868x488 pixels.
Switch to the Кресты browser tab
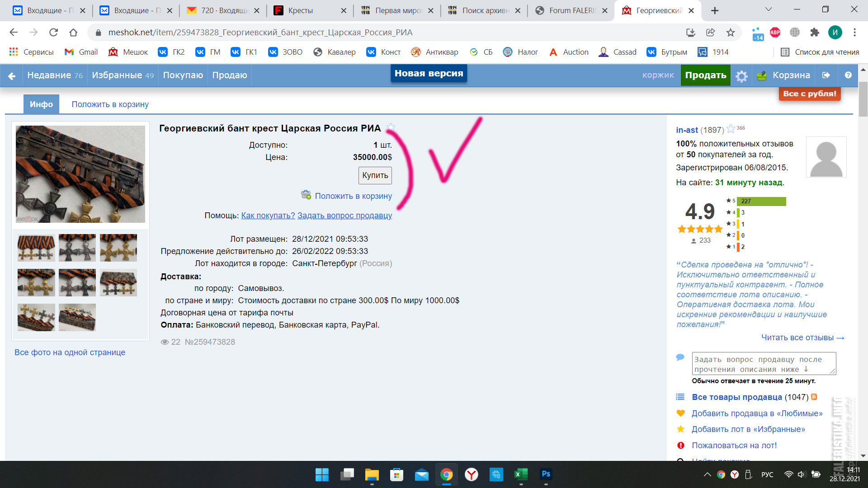point(311,10)
